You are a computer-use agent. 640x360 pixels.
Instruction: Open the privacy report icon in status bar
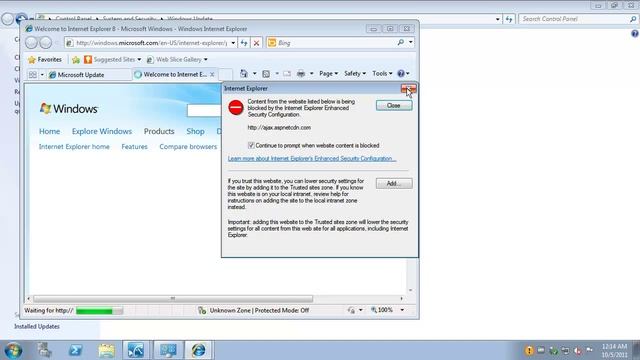[x=351, y=310]
